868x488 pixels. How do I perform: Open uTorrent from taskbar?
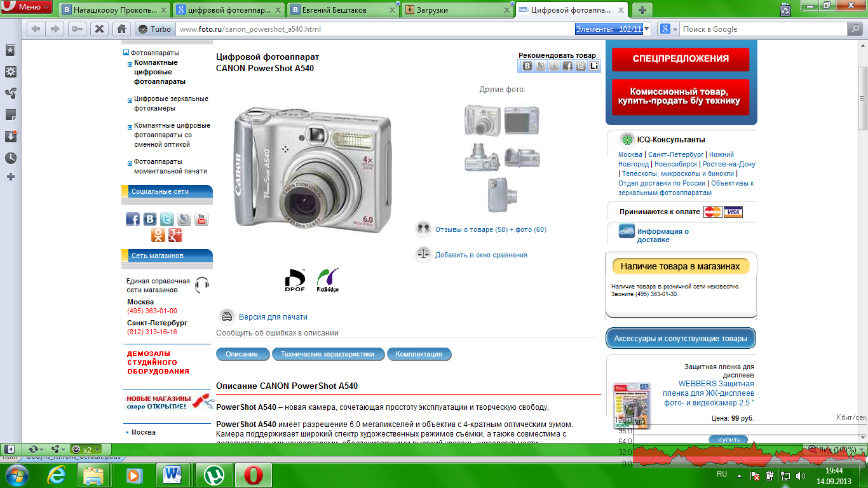click(x=214, y=475)
